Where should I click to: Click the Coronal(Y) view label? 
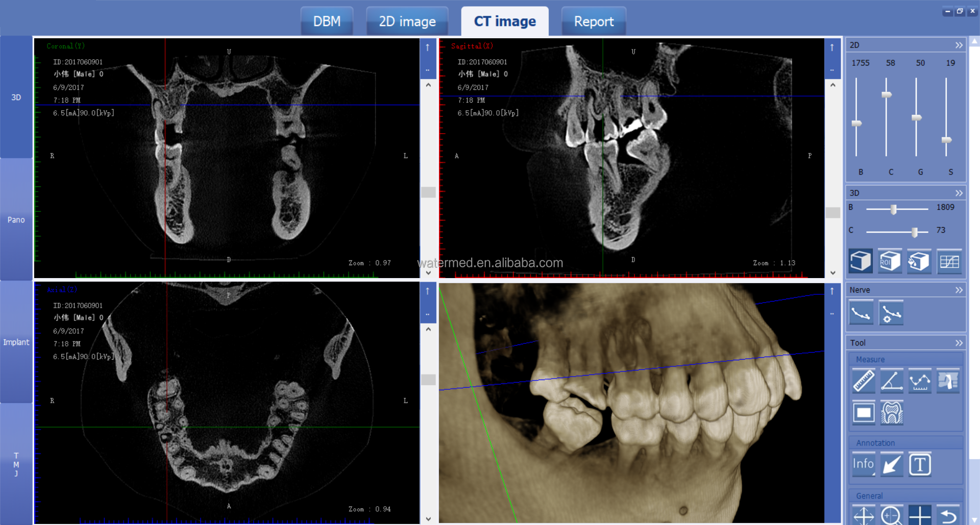click(65, 46)
